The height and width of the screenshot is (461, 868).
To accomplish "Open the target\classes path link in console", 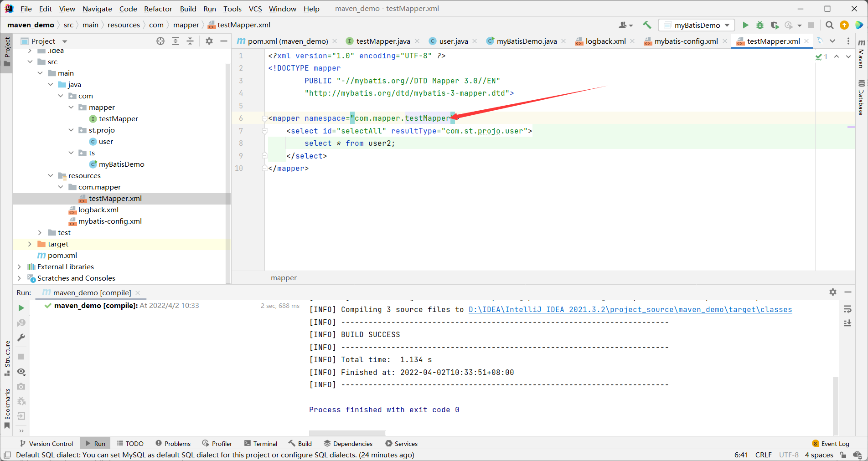I will pos(630,309).
